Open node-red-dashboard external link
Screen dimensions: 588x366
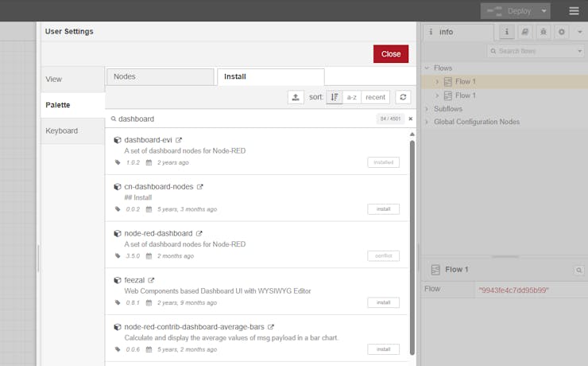(x=199, y=233)
